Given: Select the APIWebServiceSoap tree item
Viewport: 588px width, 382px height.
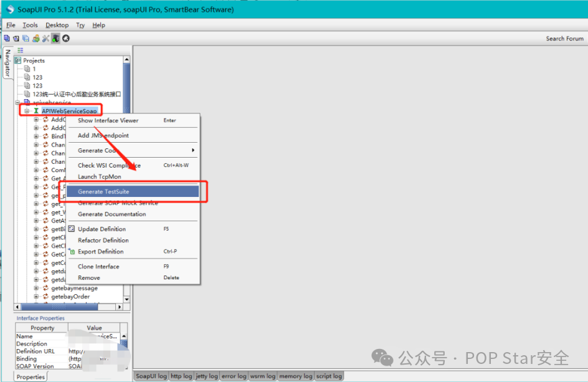Looking at the screenshot, I should pyautogui.click(x=69, y=111).
